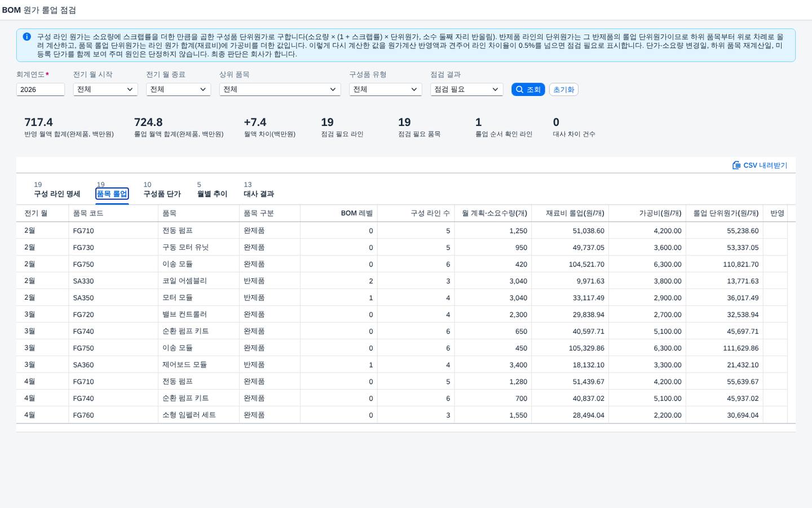Open the 상위 품목 dropdown

(x=280, y=89)
